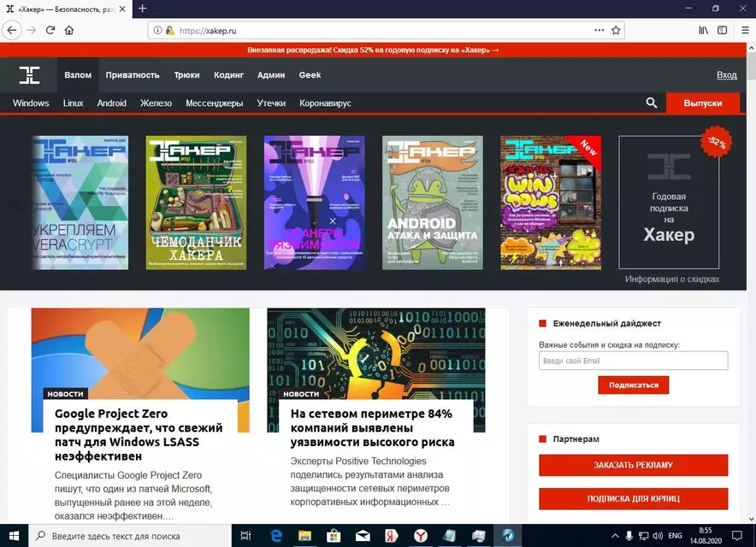756x547 pixels.
Task: Show hidden tray icons chevron
Action: [615, 536]
